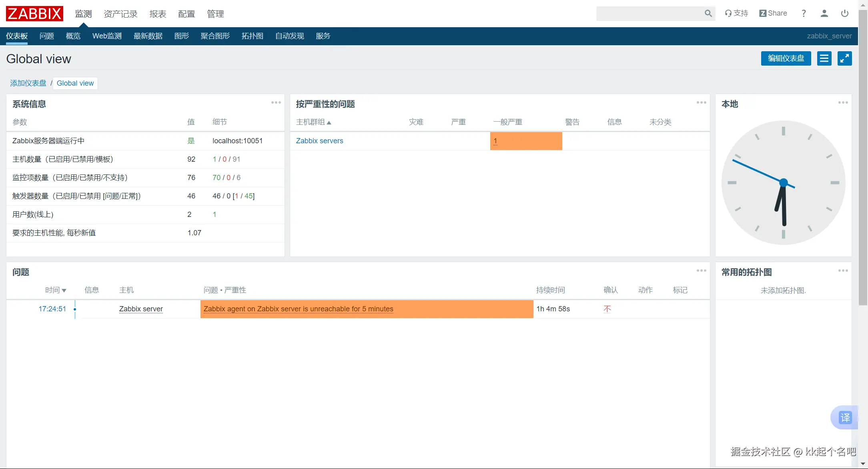Screen dimensions: 868x469
Task: Open System information widget options menu
Action: [276, 103]
